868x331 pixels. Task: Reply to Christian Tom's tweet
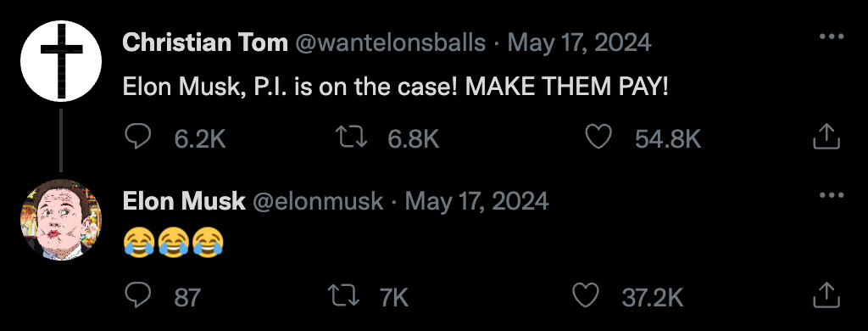pyautogui.click(x=138, y=137)
